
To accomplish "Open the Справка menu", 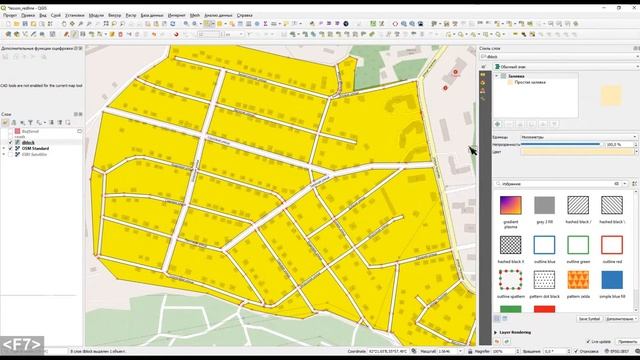I will [244, 15].
